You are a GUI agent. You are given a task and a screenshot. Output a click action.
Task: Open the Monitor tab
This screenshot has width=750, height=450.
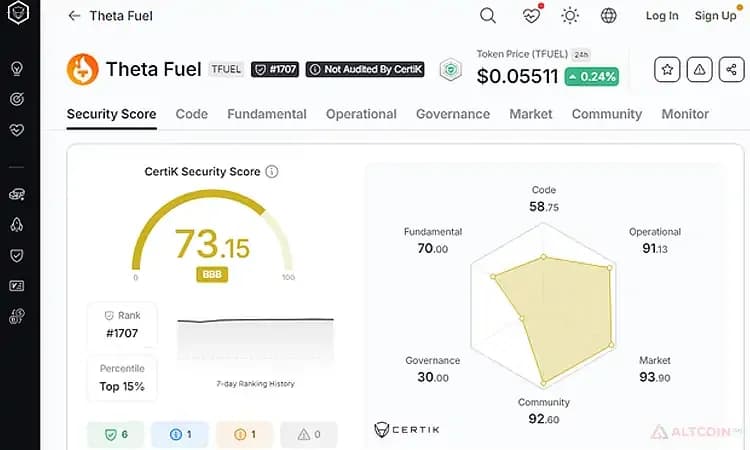coord(685,114)
